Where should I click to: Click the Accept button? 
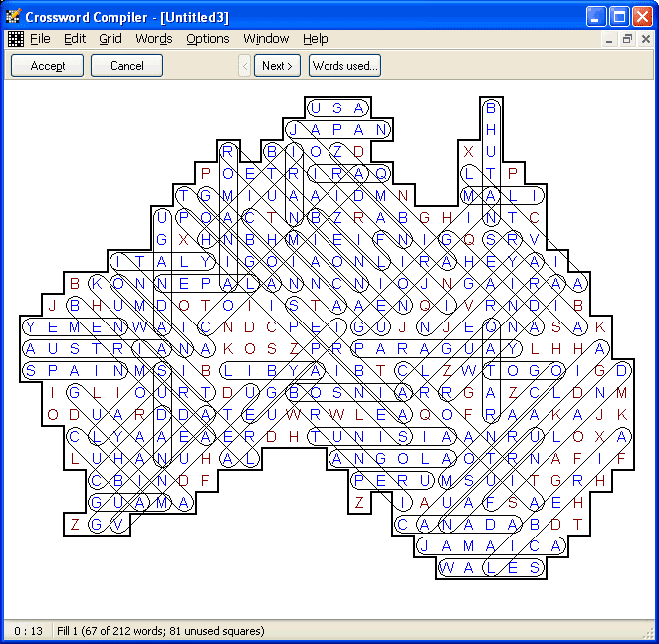click(47, 66)
